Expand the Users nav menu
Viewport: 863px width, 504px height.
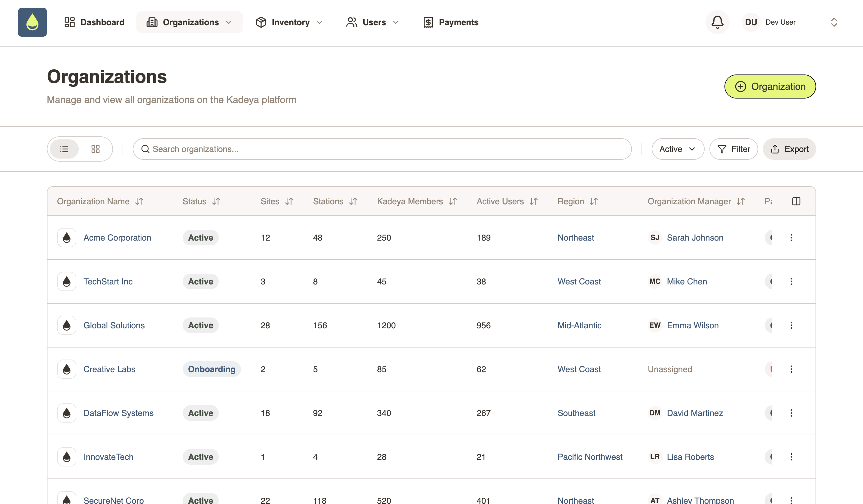[373, 22]
